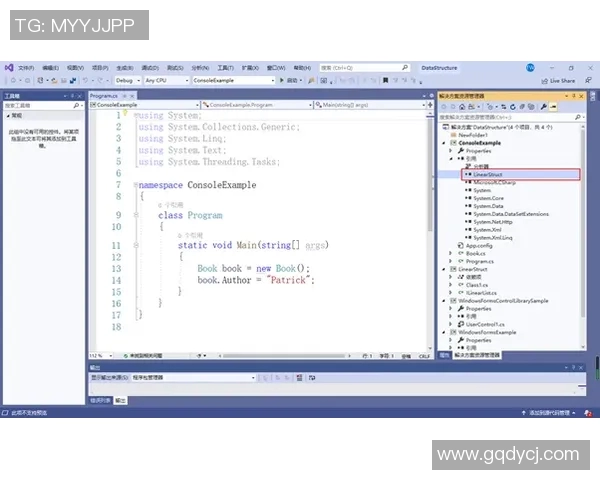Toggle show all files in Solution Explorer
The height and width of the screenshot is (480, 600).
531,107
